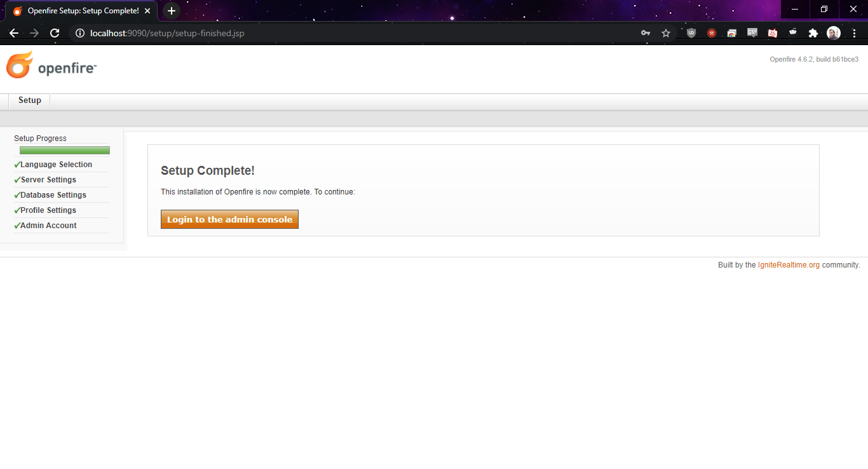Open the Reddit RST extension

tap(793, 32)
